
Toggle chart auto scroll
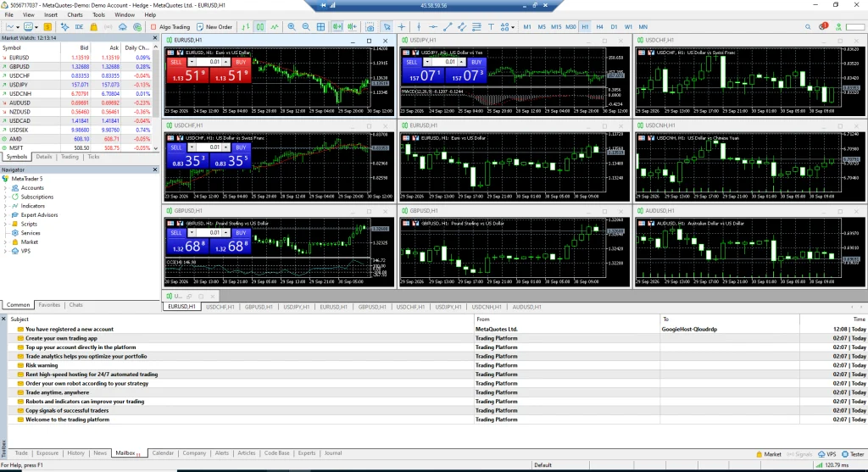click(x=337, y=26)
